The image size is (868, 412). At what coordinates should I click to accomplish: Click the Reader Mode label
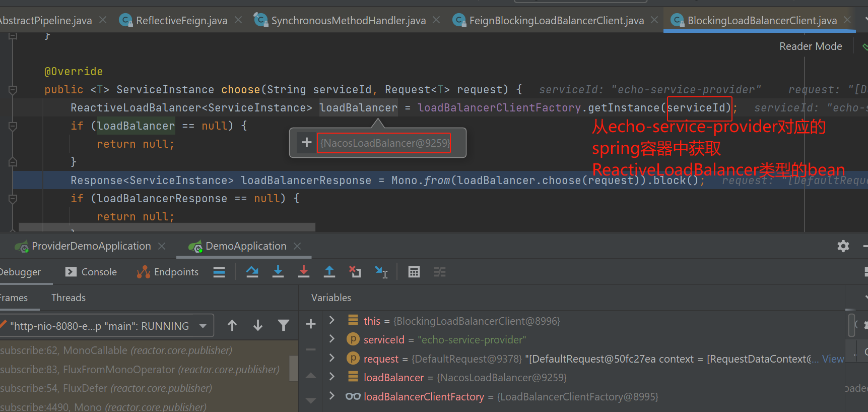coord(811,46)
